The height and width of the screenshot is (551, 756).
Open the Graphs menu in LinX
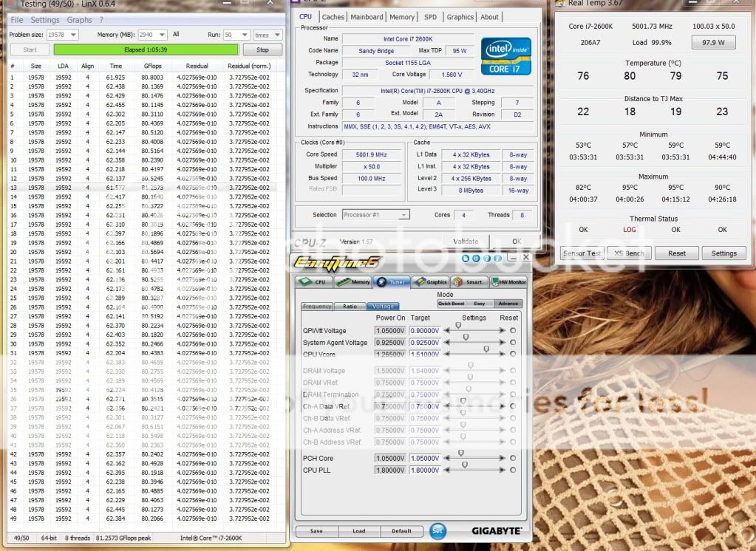79,20
